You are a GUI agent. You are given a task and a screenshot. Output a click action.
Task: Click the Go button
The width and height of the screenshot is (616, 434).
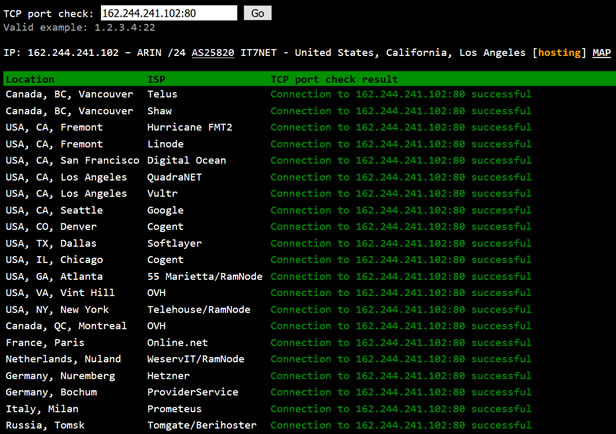[x=257, y=13]
